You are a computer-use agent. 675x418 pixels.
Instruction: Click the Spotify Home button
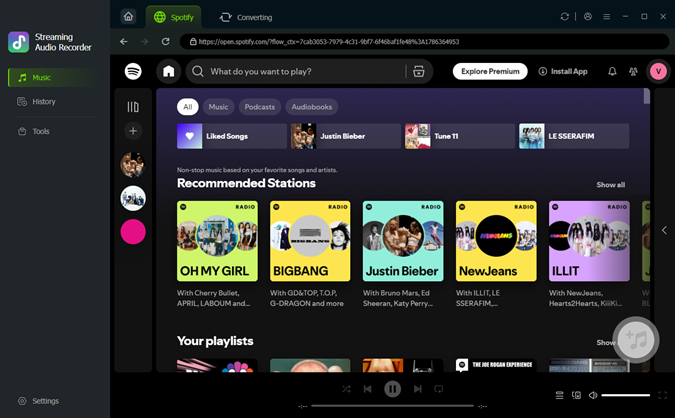tap(169, 71)
